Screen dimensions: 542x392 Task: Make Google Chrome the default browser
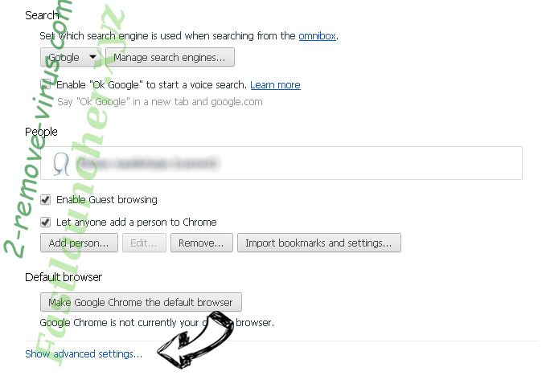(141, 302)
